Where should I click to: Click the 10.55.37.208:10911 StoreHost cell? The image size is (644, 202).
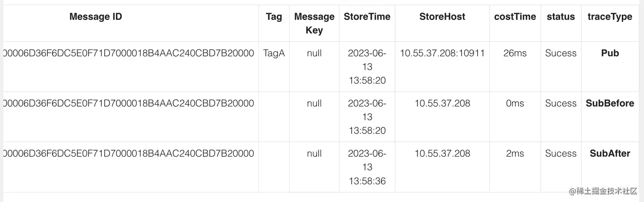click(442, 53)
